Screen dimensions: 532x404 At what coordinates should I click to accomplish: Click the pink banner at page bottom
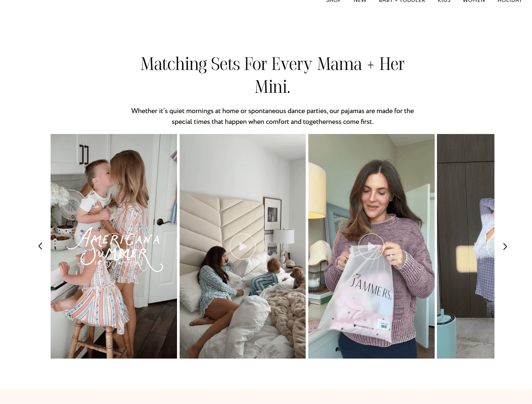266,397
